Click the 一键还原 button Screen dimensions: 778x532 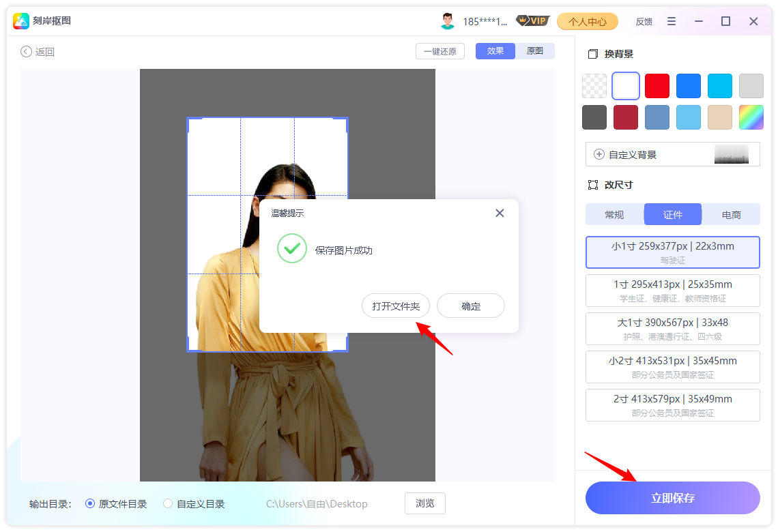click(440, 51)
